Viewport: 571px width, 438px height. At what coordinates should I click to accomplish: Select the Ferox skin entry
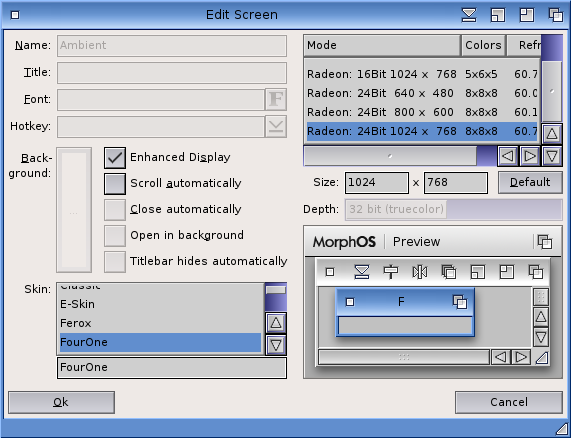point(160,323)
